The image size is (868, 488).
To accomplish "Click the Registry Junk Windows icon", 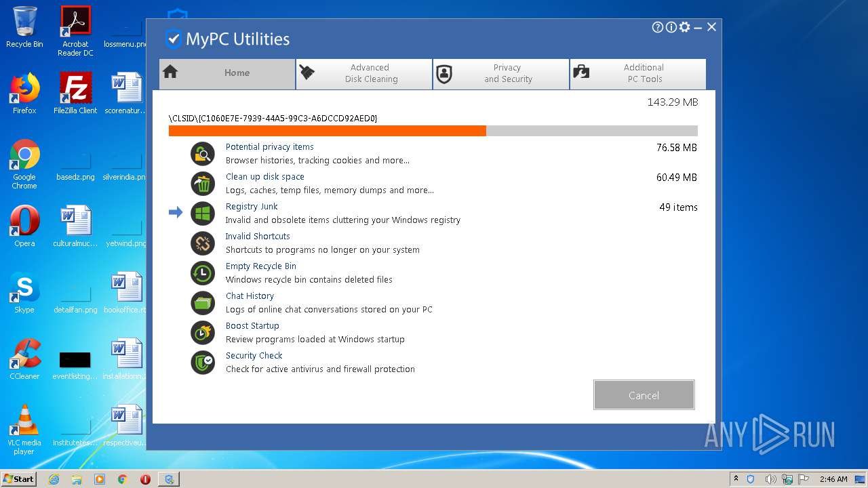I will tap(202, 213).
